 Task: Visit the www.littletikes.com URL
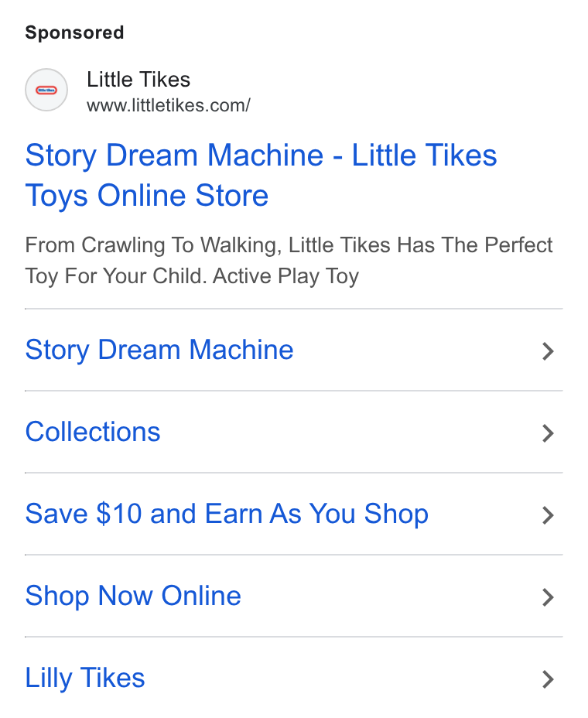coord(169,106)
